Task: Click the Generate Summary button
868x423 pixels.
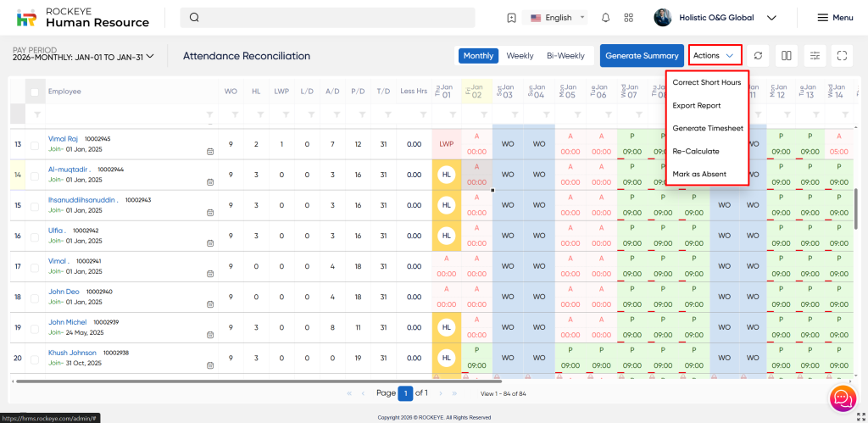Action: (642, 56)
